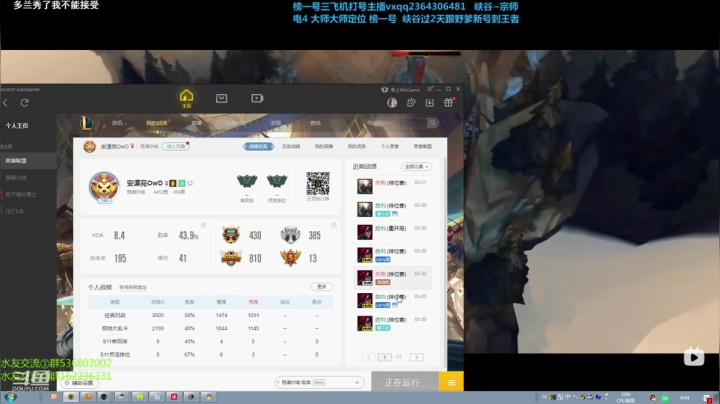The image size is (720, 404).
Task: Click the help icon beside honor stats
Action: (334, 225)
